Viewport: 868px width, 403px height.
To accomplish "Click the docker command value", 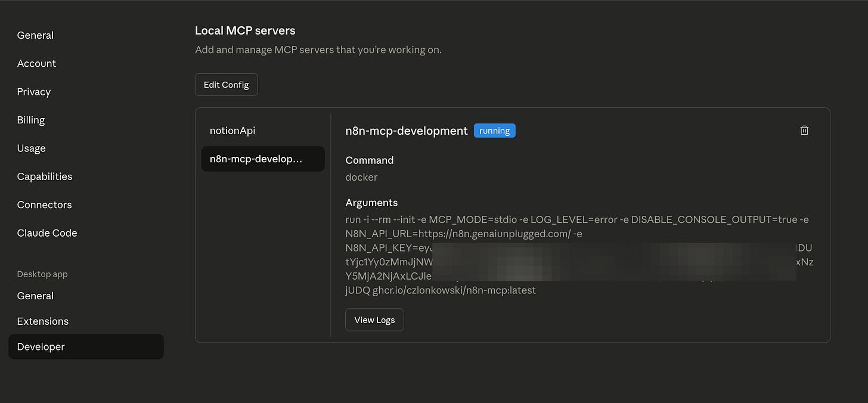I will point(361,177).
